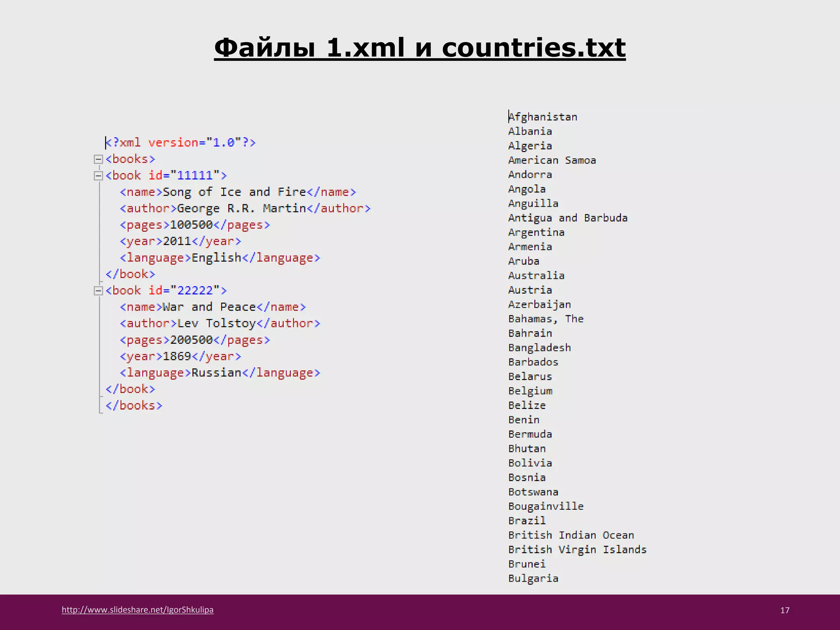Click 'Aruba' in the countries list
The image size is (840, 630).
coord(524,261)
